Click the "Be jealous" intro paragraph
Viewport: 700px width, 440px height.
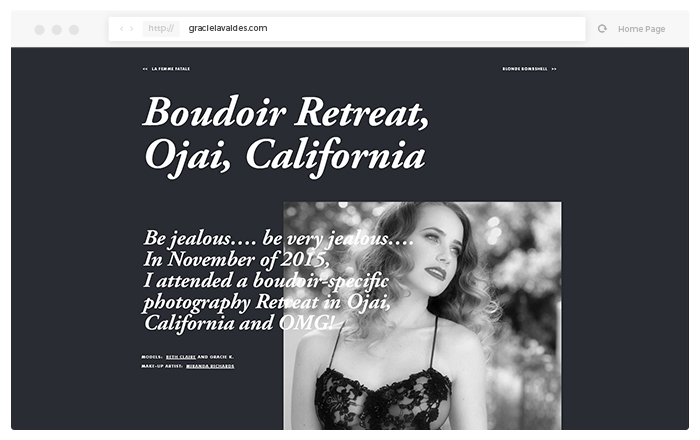[x=278, y=280]
